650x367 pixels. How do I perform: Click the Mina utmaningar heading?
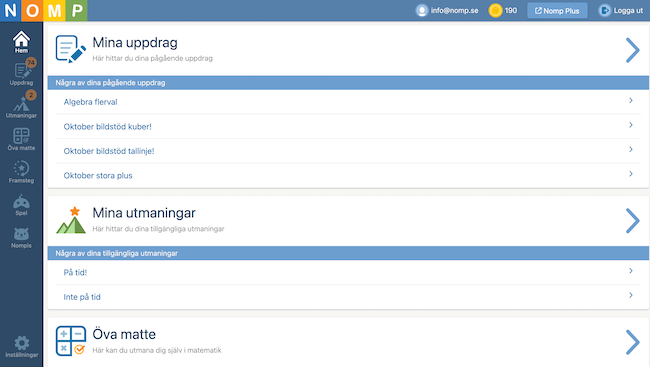tap(144, 213)
